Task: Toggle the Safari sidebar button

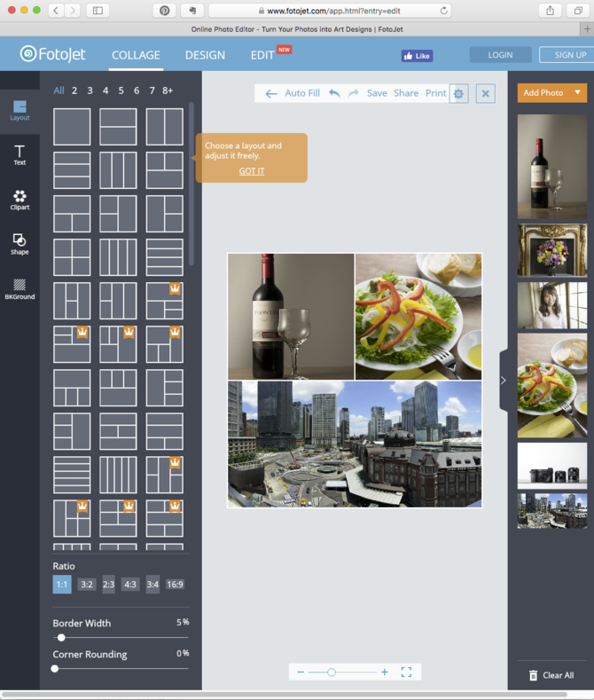Action: coord(98,11)
